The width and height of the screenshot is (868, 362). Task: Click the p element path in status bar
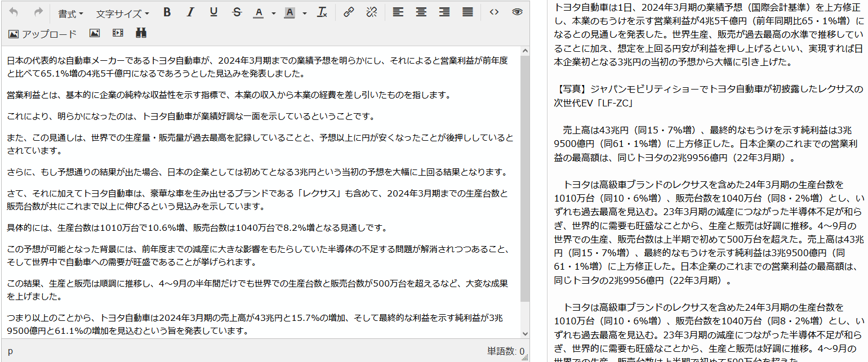click(x=10, y=351)
